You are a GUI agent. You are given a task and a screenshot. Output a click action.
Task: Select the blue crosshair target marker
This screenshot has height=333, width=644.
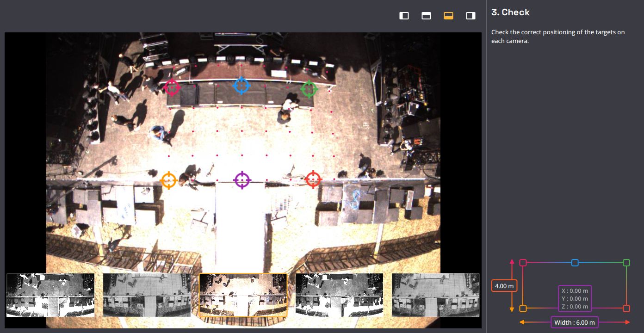[241, 86]
